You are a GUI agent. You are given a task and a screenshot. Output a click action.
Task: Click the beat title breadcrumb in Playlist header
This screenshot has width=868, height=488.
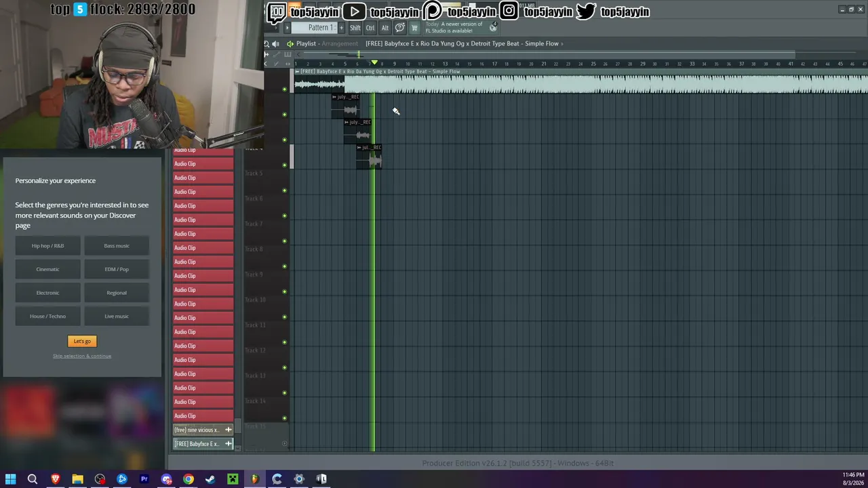[x=462, y=43]
